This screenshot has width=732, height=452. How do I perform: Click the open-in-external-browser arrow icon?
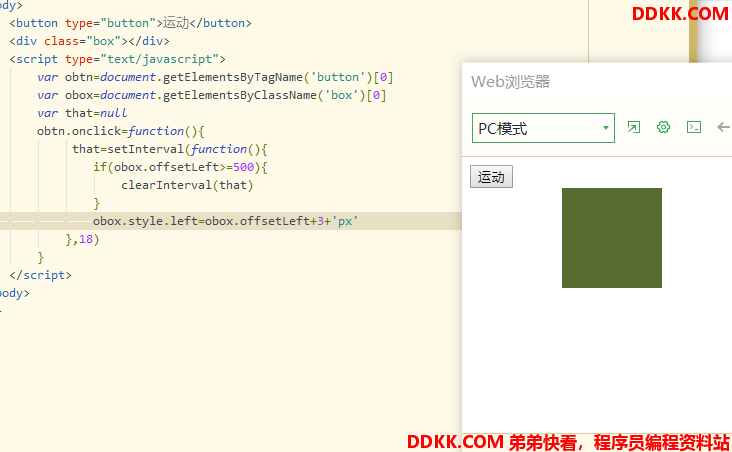tap(633, 127)
